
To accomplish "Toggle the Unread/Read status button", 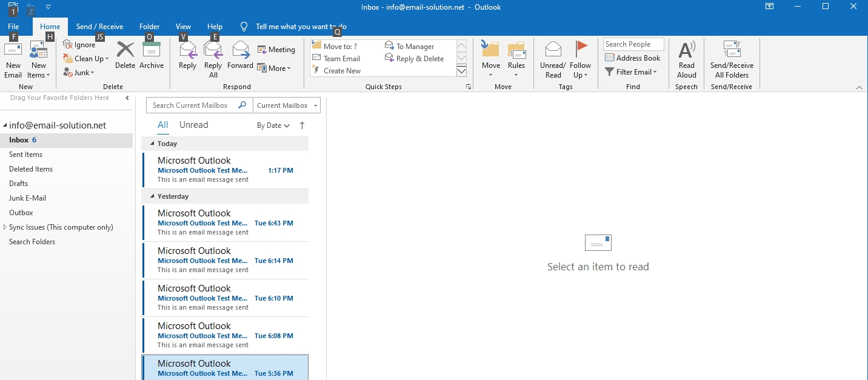I will click(x=553, y=60).
